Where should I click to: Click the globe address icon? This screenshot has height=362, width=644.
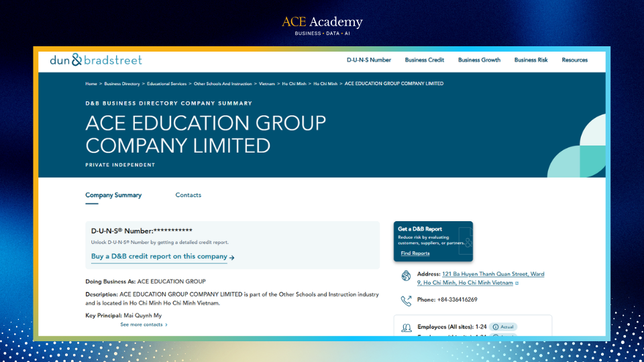click(x=407, y=276)
